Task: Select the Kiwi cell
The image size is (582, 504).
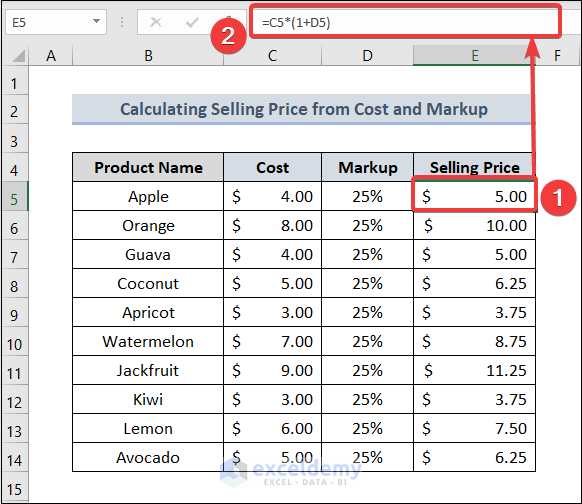Action: click(148, 399)
